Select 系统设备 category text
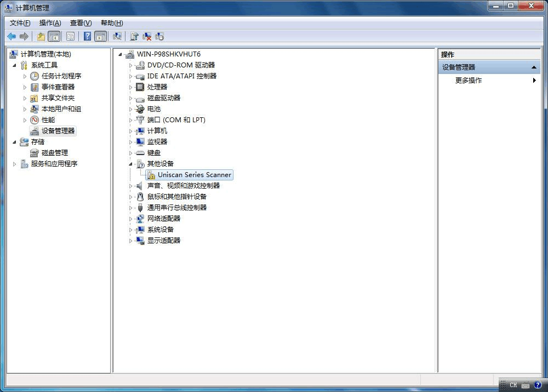The width and height of the screenshot is (548, 392). coord(161,230)
